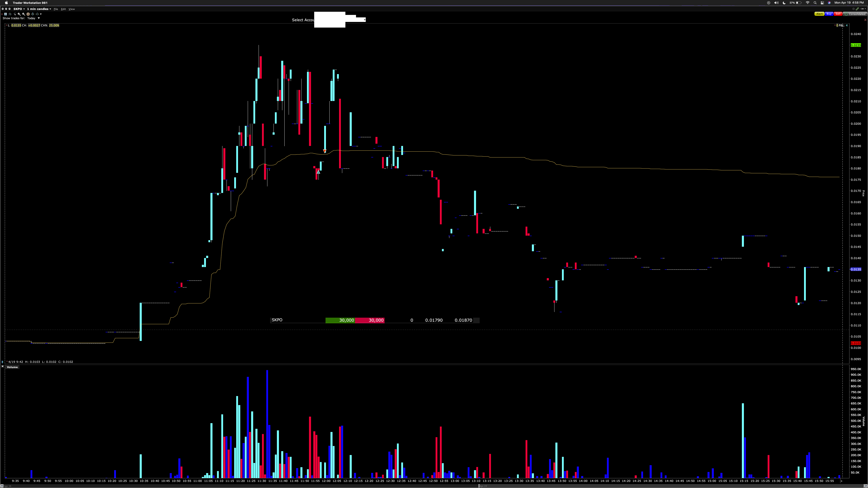868x488 pixels.
Task: Expand the 1 min candles dropdown
Action: [x=39, y=9]
